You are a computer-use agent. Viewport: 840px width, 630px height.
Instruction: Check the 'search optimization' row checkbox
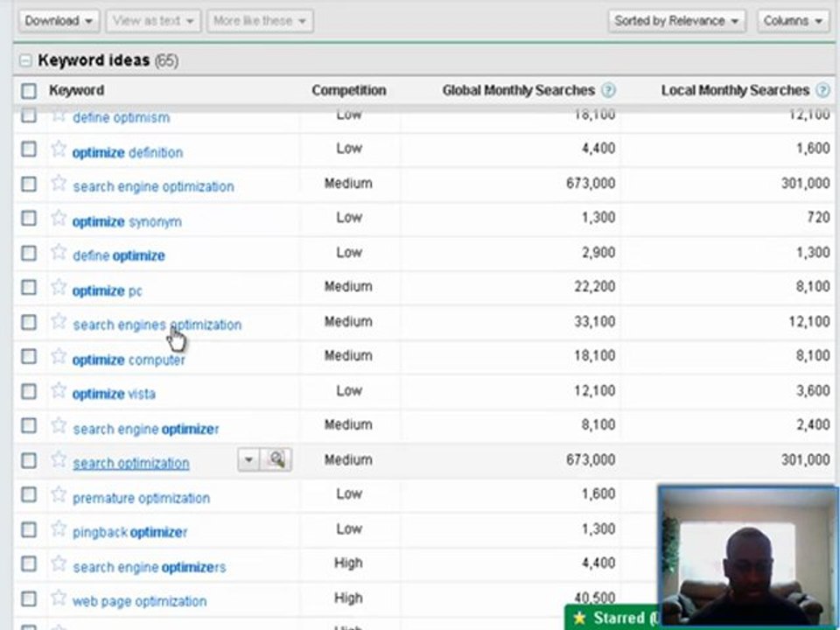[x=29, y=460]
